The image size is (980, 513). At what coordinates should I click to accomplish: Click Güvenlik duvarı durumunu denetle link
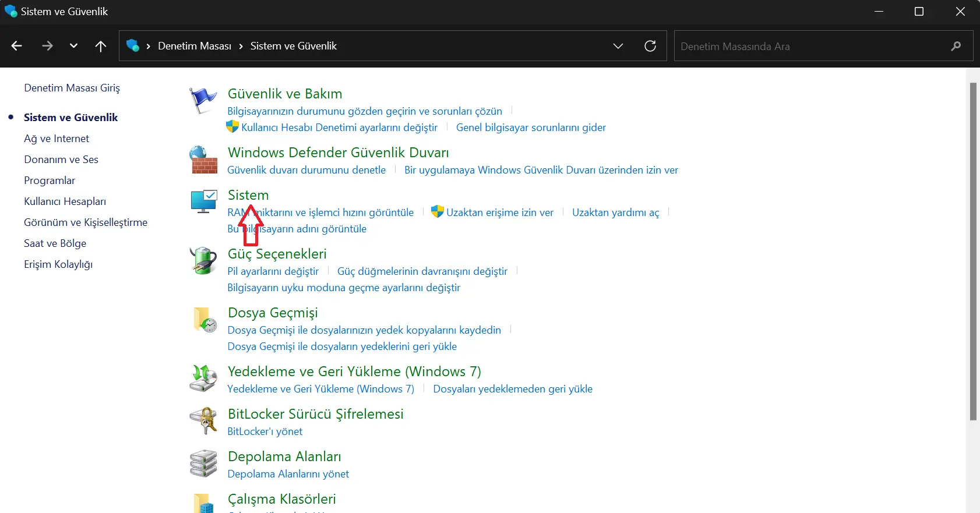point(306,170)
